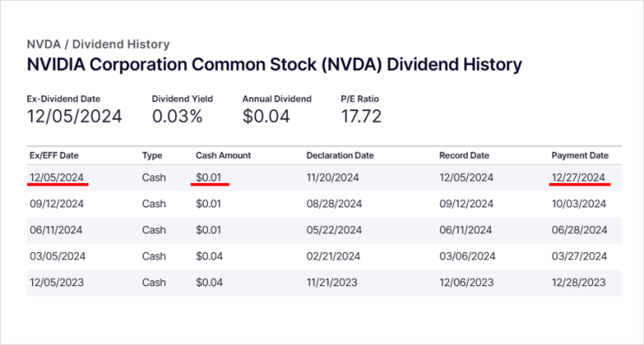Click the payment date 12/27/2024

coord(578,178)
